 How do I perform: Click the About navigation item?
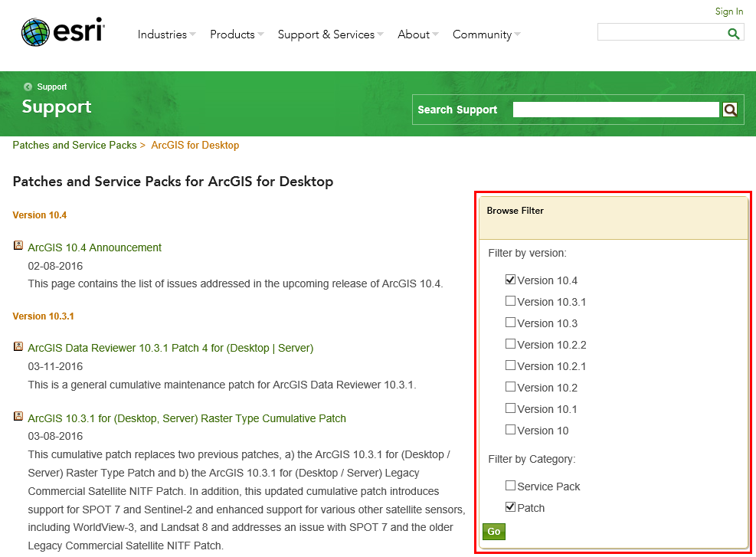pyautogui.click(x=413, y=34)
